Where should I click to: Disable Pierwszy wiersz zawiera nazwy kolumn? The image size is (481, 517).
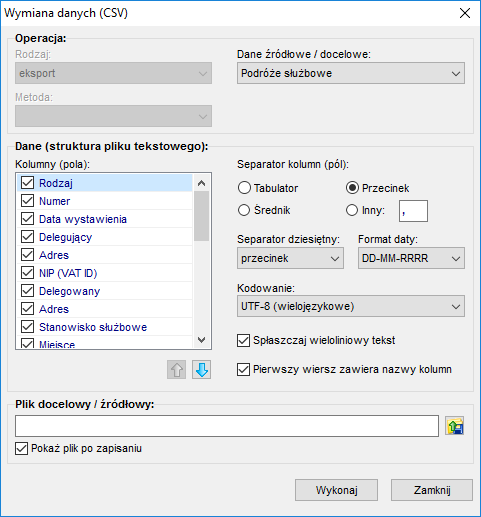coord(243,370)
